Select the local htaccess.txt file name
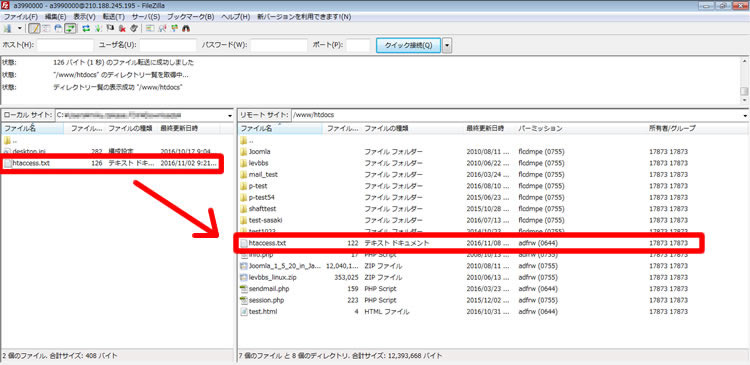The width and height of the screenshot is (750, 365). pos(32,163)
